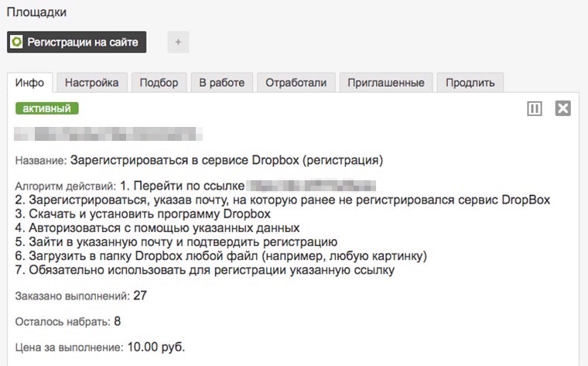588x366 pixels.
Task: Click step 6 Загрузить в папку Dropbox
Action: 220,256
